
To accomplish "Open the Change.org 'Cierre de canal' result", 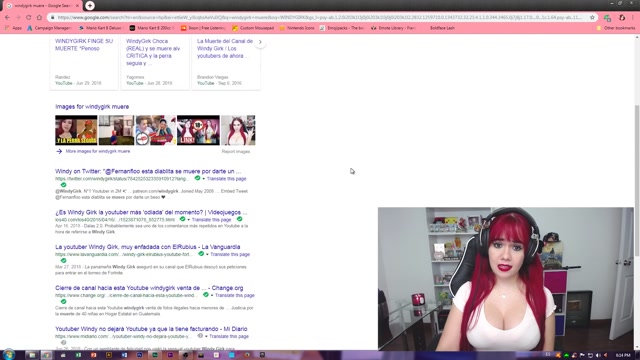I will pyautogui.click(x=149, y=288).
